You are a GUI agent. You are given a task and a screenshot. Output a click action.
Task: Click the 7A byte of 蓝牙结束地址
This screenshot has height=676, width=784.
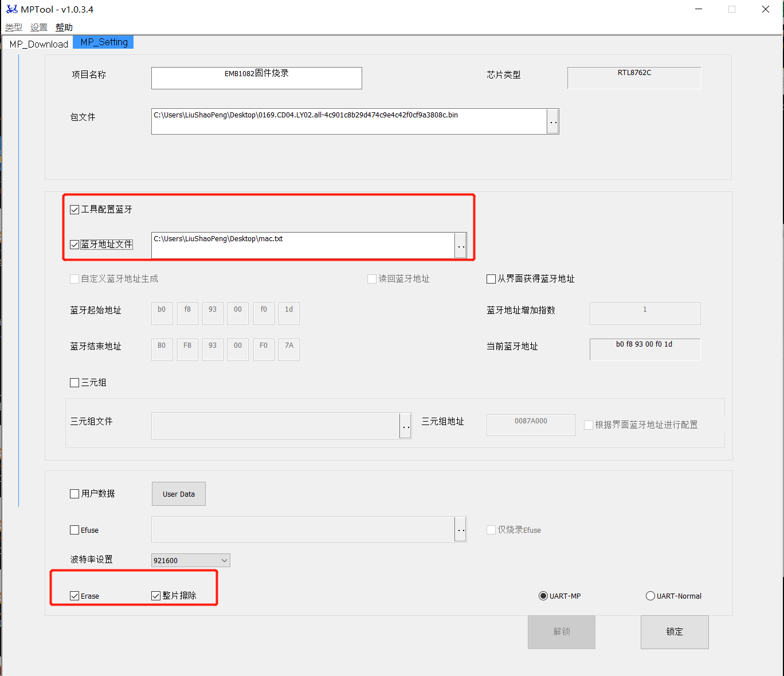coord(289,349)
